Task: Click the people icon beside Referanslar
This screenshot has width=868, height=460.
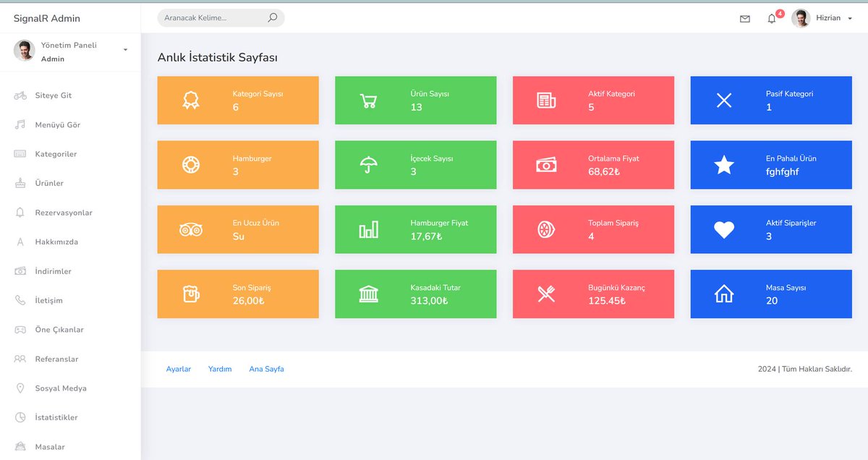Action: coord(20,359)
